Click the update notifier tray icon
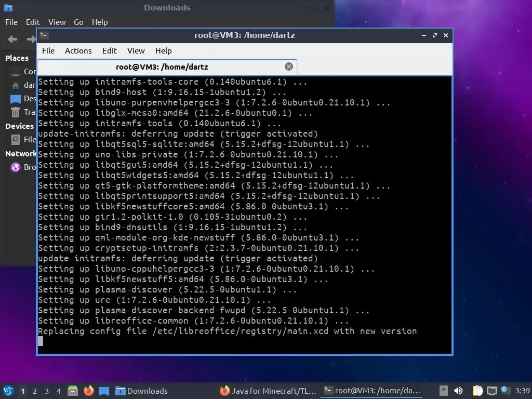 504,390
